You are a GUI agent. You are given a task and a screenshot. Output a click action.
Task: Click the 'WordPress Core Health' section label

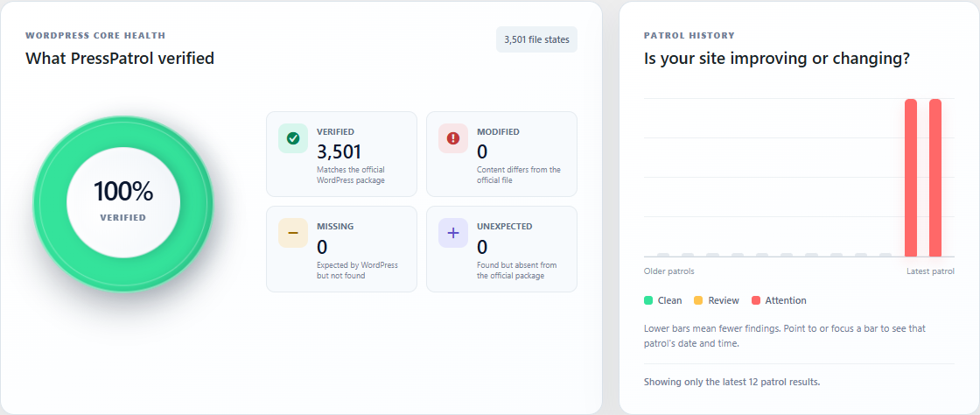click(95, 36)
